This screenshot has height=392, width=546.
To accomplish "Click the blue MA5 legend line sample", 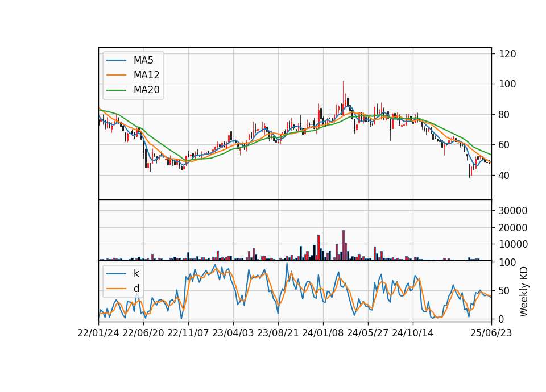I will coord(116,60).
